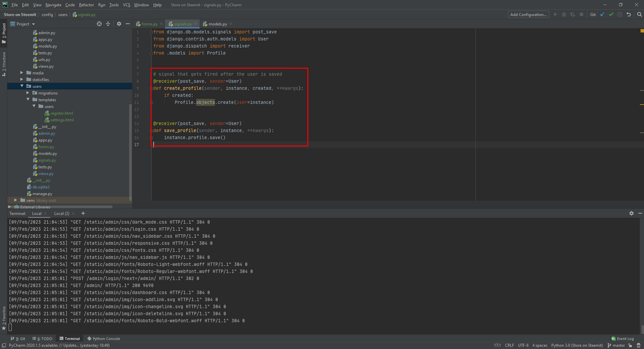Add a new terminal session with plus icon
Image resolution: width=644 pixels, height=349 pixels.
pos(83,213)
